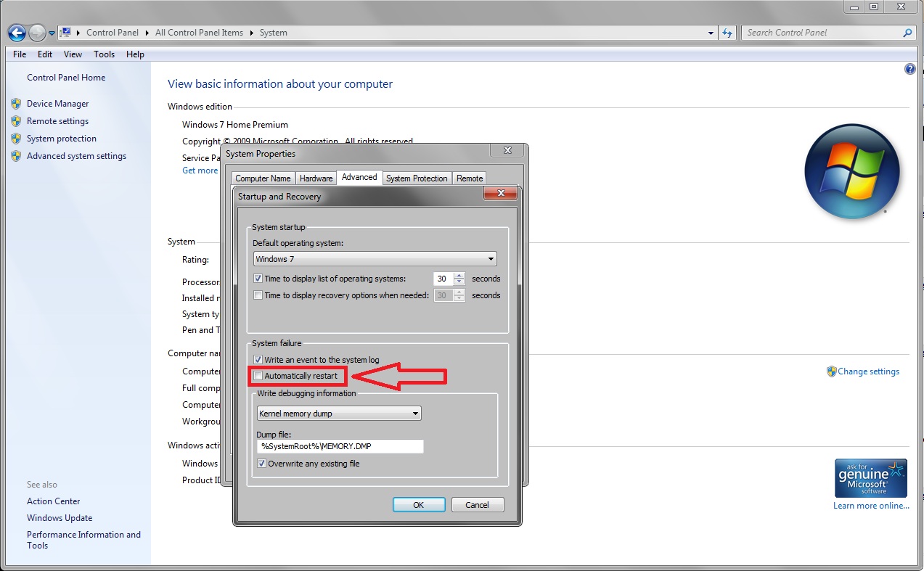
Task: Open the blue Help question-mark icon
Action: 910,69
